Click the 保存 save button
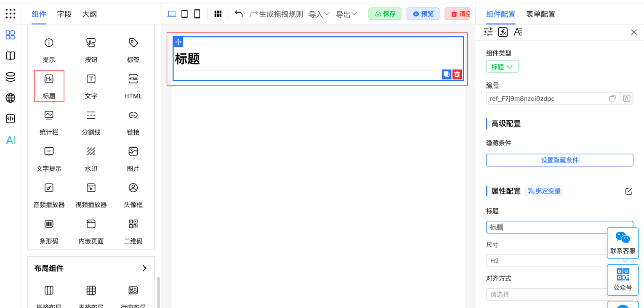The image size is (644, 308). (384, 13)
